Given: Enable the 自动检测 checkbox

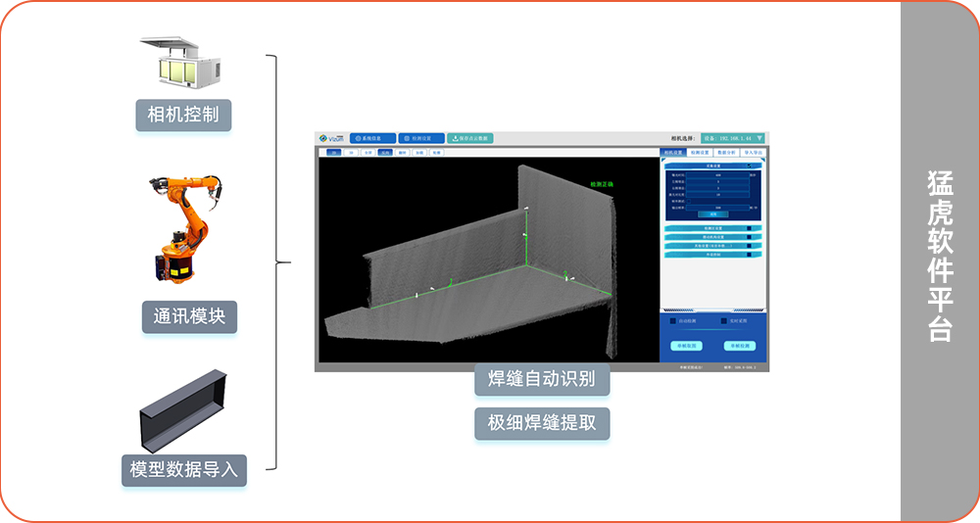Looking at the screenshot, I should pyautogui.click(x=673, y=321).
